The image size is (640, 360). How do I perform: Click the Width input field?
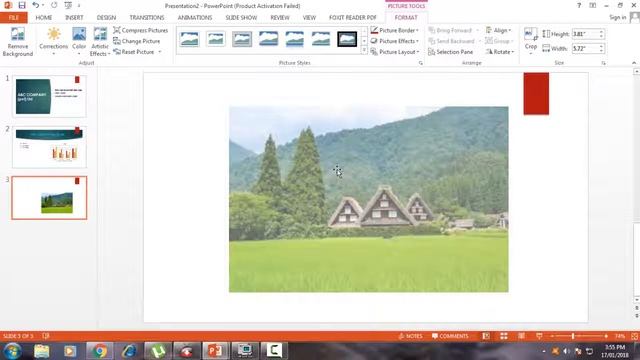585,48
